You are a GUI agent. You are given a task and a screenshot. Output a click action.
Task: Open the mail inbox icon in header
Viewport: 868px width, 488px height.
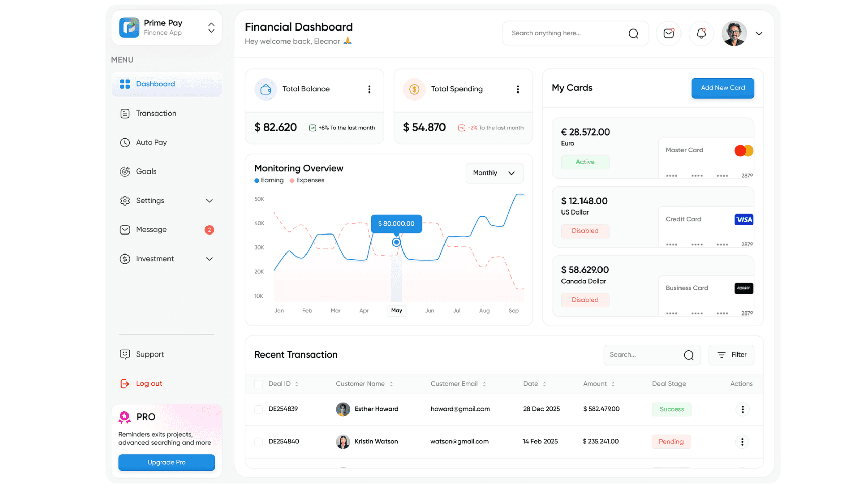point(668,33)
